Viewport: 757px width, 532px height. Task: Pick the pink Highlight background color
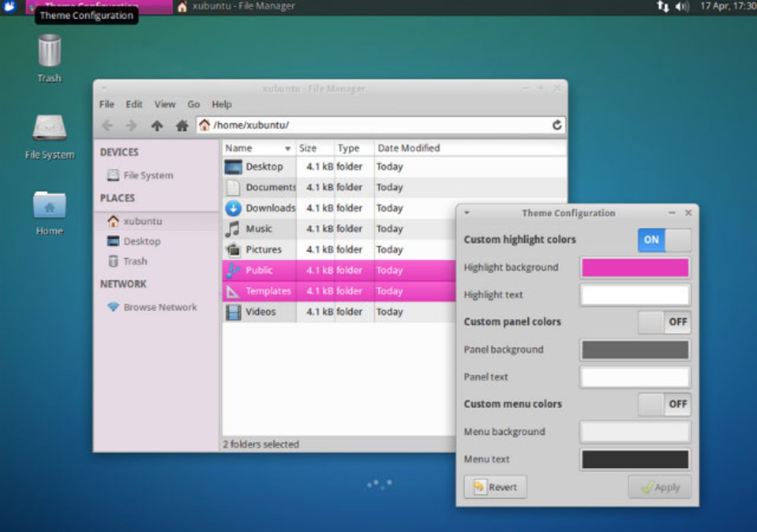pyautogui.click(x=635, y=268)
